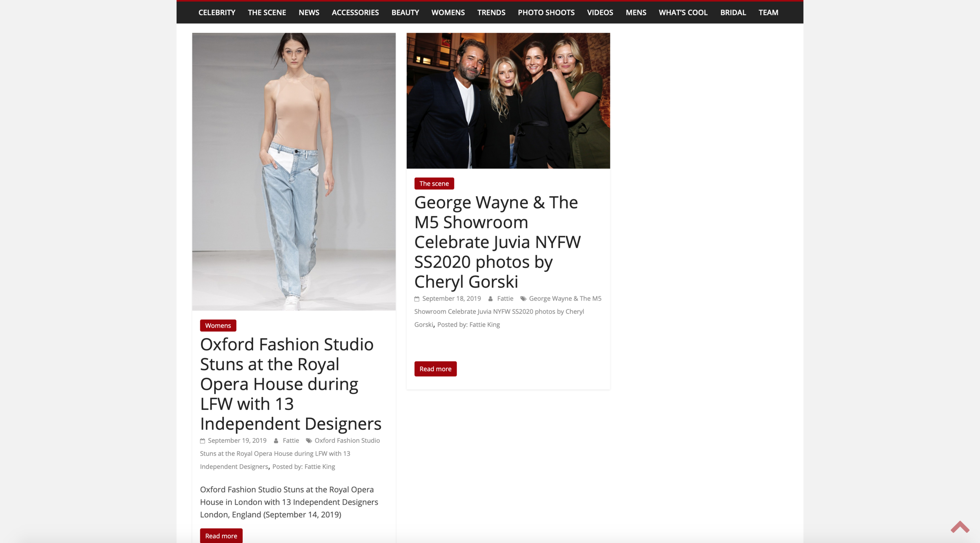Open the Trends menu item
This screenshot has height=543, width=980.
point(491,13)
